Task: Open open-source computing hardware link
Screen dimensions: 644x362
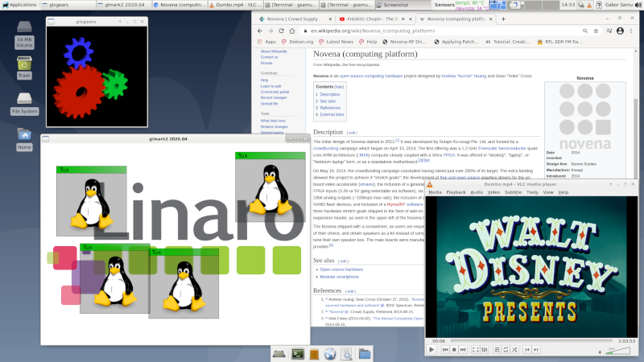Action: pyautogui.click(x=371, y=76)
